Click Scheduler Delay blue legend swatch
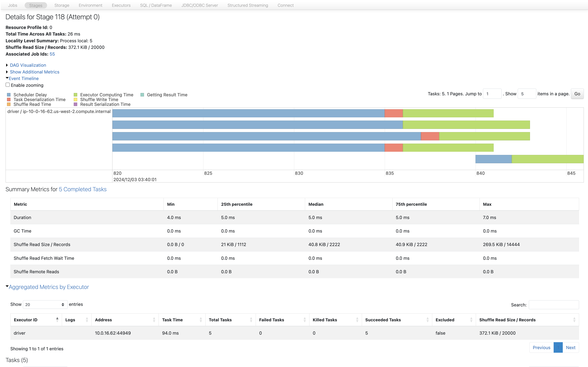This screenshot has width=588, height=367. [x=9, y=95]
